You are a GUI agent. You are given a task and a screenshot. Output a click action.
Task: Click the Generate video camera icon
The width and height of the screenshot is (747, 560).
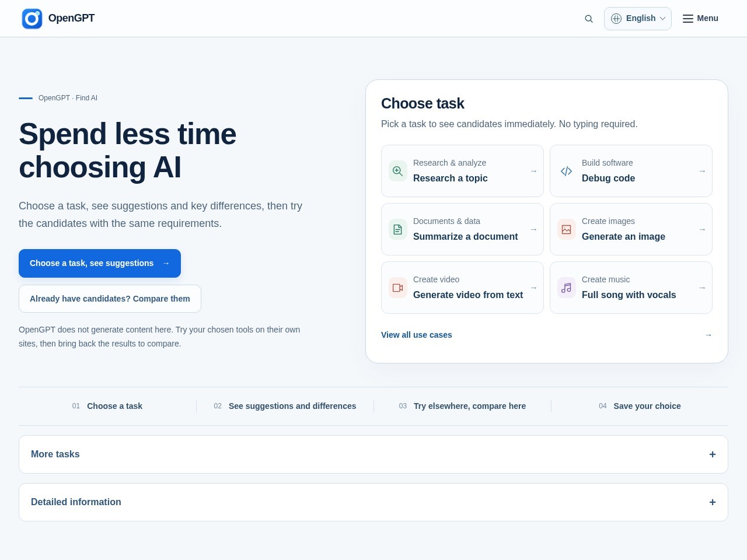[x=398, y=288]
